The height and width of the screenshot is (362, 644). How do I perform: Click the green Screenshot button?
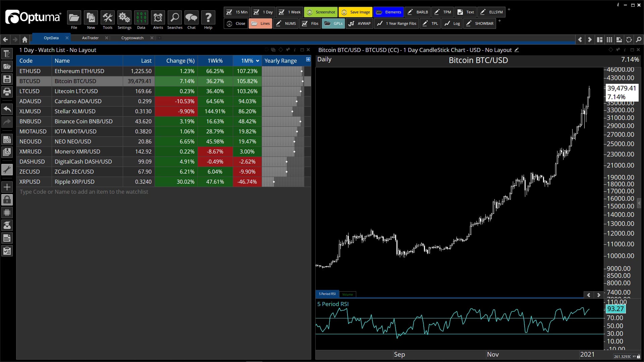pos(321,12)
